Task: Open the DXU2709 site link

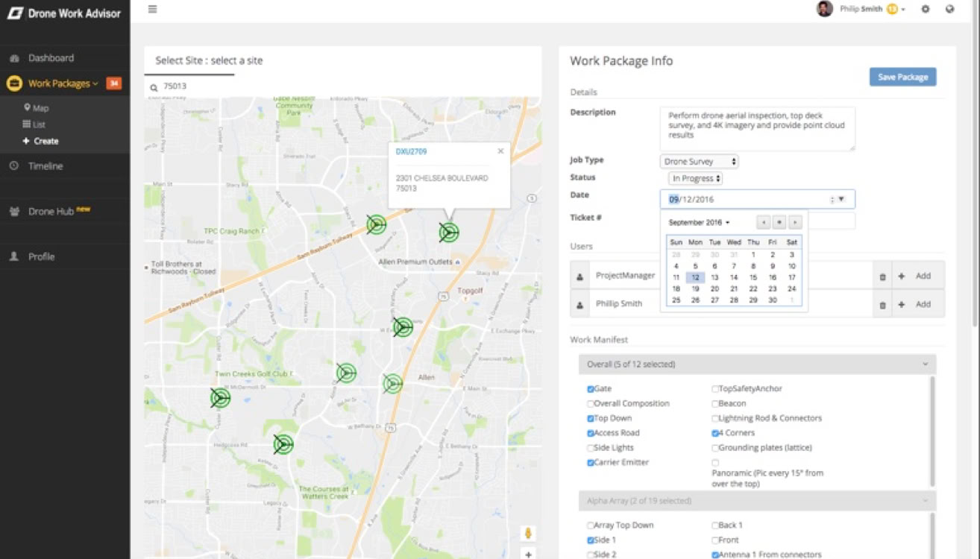Action: 411,152
